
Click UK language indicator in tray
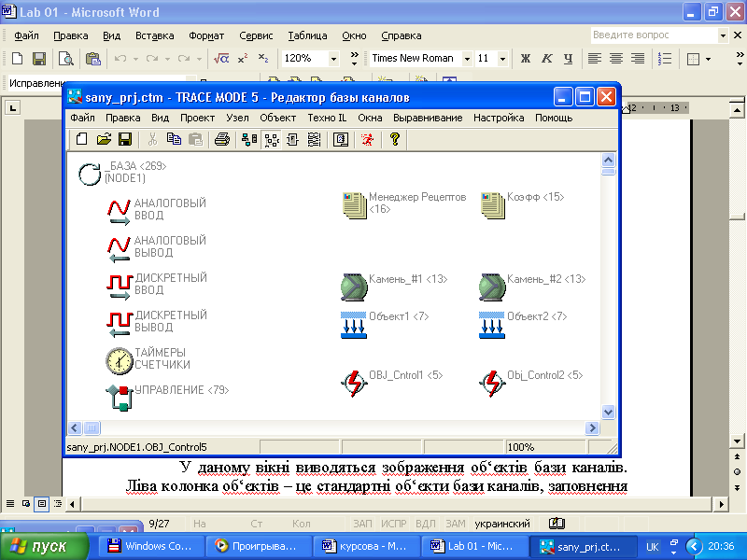tap(652, 547)
